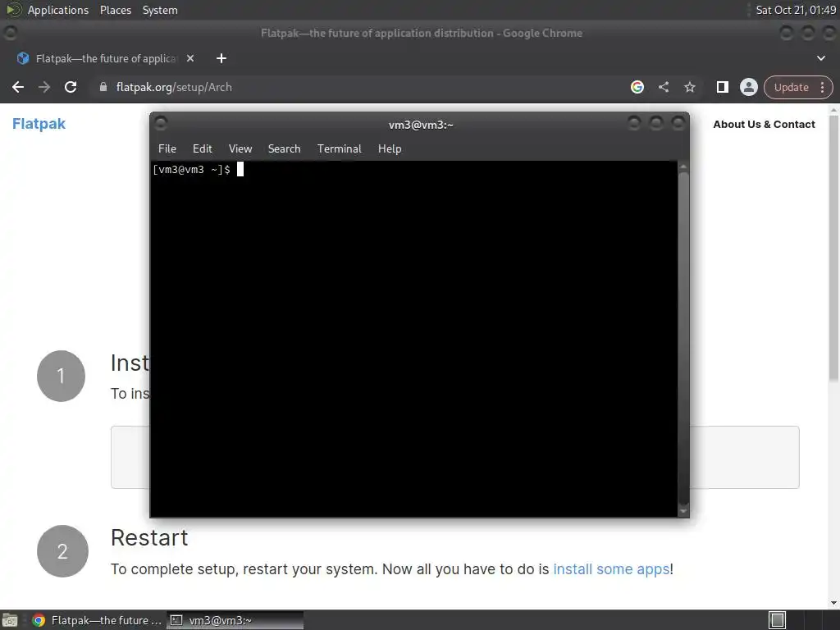Reload the Flatpak page

pyautogui.click(x=71, y=87)
